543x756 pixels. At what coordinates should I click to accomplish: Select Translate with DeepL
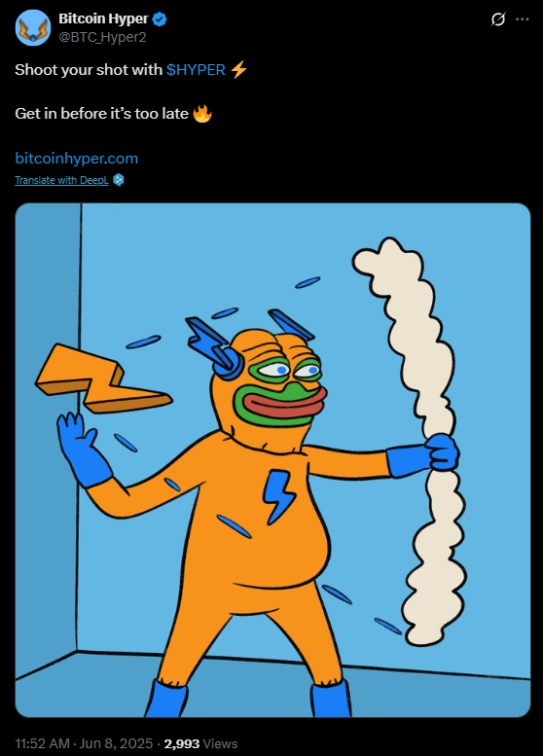[x=61, y=180]
